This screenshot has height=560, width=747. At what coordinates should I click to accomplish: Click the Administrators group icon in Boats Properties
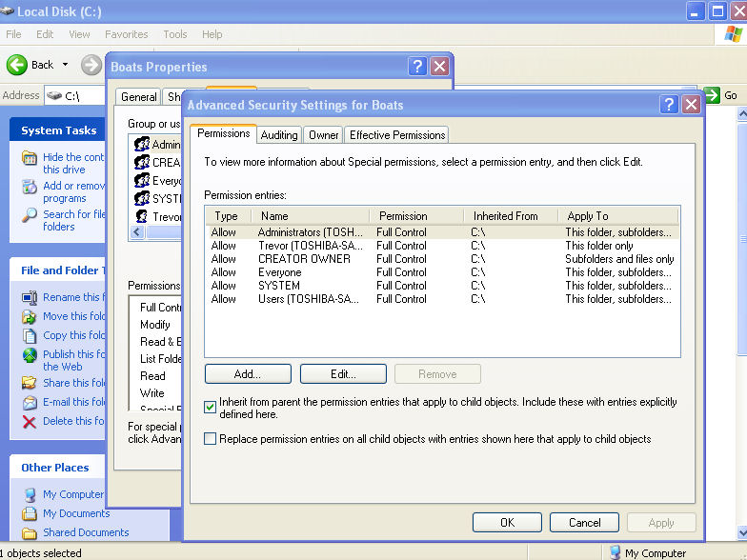(141, 144)
